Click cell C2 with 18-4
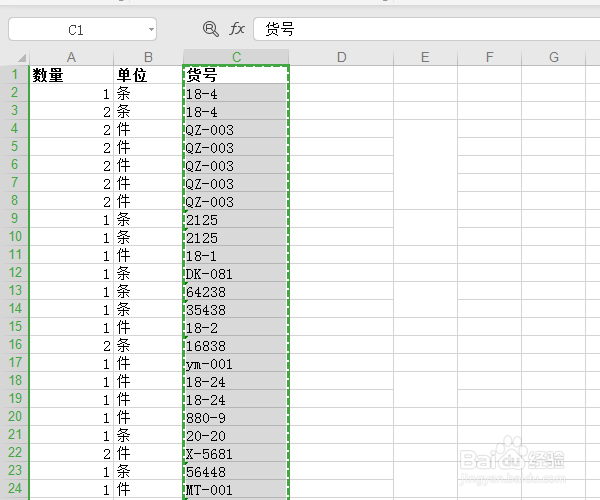The height and width of the screenshot is (500, 600). point(236,93)
